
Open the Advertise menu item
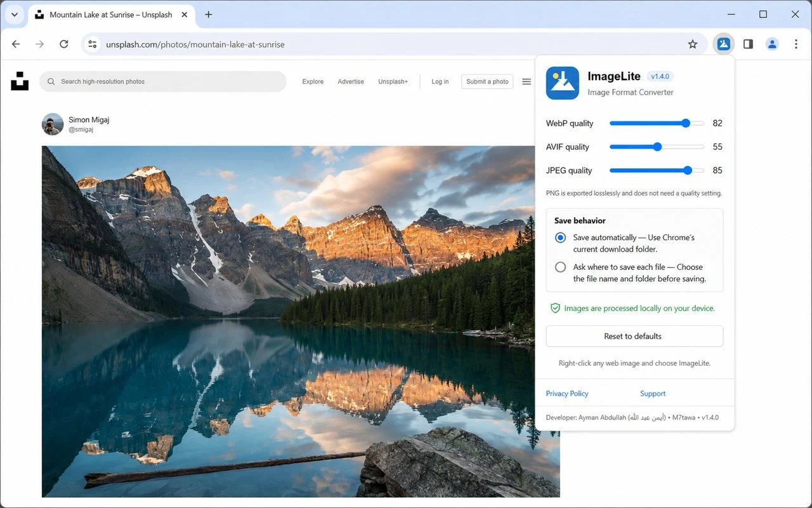point(351,81)
